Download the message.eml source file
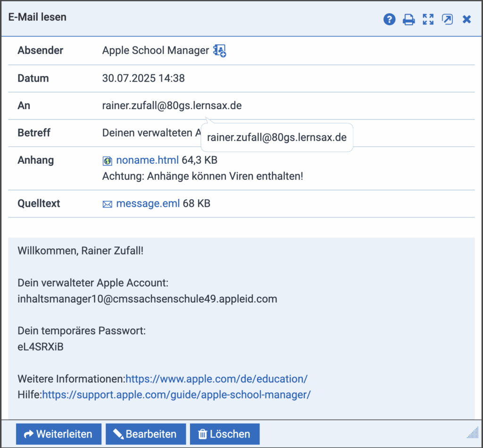Viewport: 483px width, 448px height. click(148, 203)
